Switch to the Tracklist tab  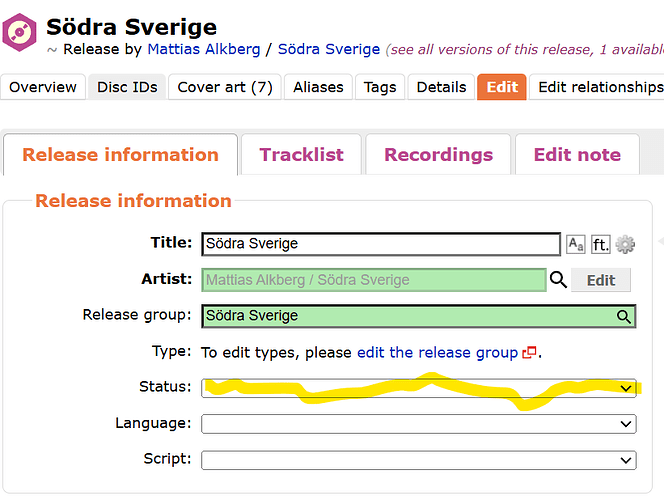point(301,155)
